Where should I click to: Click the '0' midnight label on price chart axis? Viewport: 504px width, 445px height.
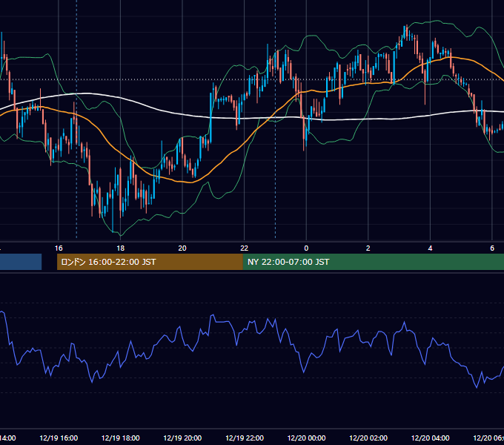click(x=306, y=248)
